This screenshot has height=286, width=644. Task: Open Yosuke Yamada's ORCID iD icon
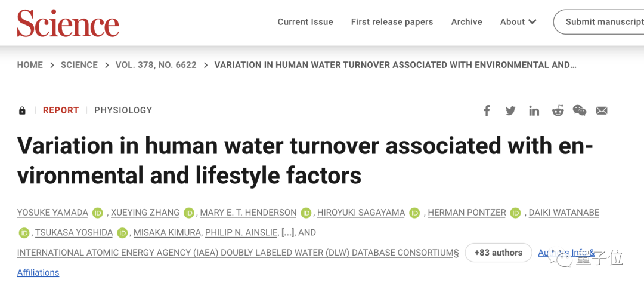(x=98, y=213)
